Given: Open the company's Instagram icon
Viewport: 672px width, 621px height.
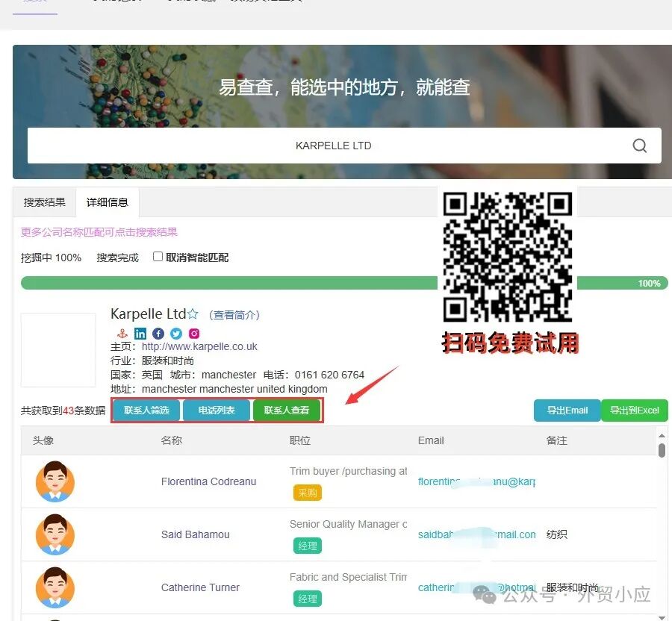Looking at the screenshot, I should coord(194,334).
